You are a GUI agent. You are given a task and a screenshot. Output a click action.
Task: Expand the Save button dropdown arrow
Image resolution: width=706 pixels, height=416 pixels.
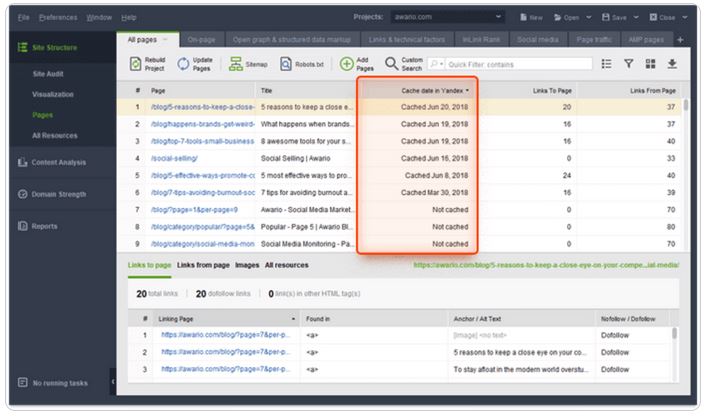coord(636,17)
